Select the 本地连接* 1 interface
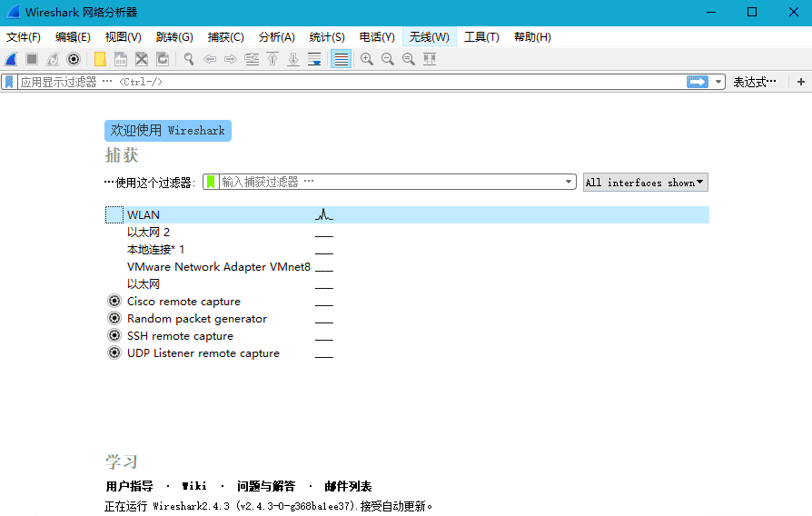 pyautogui.click(x=155, y=249)
